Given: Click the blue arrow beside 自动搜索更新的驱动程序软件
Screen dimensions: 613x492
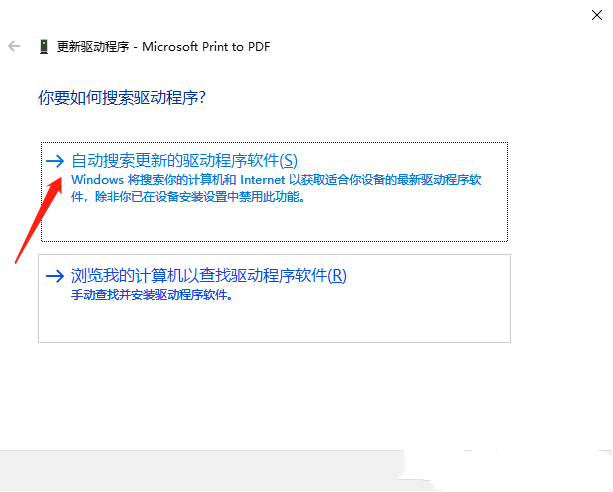Looking at the screenshot, I should 55,160.
